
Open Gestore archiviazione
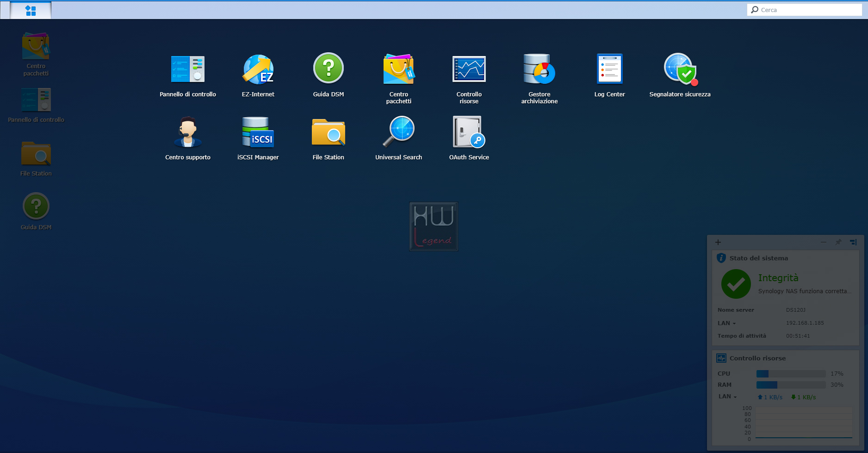point(539,78)
